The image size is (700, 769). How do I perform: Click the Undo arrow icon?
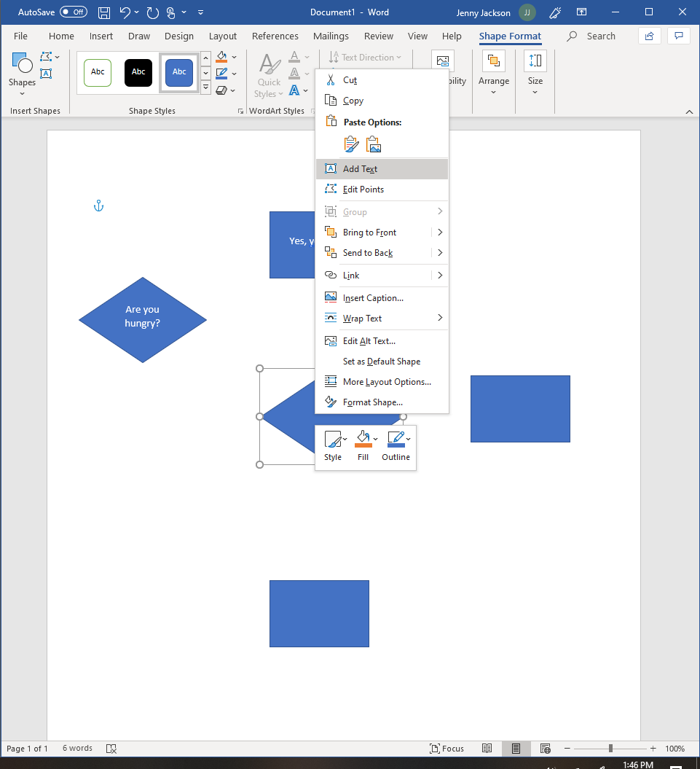click(x=125, y=12)
